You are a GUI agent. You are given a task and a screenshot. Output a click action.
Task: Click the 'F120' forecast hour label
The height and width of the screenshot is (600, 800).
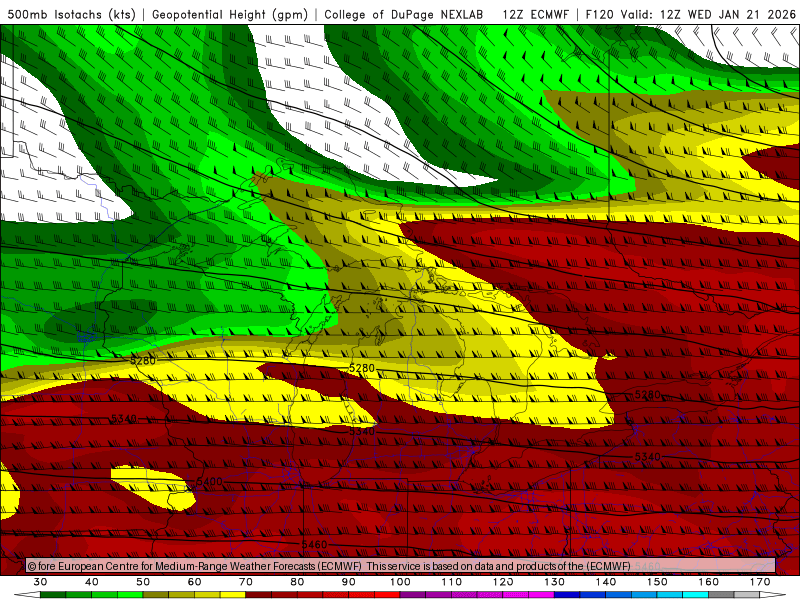coord(599,14)
